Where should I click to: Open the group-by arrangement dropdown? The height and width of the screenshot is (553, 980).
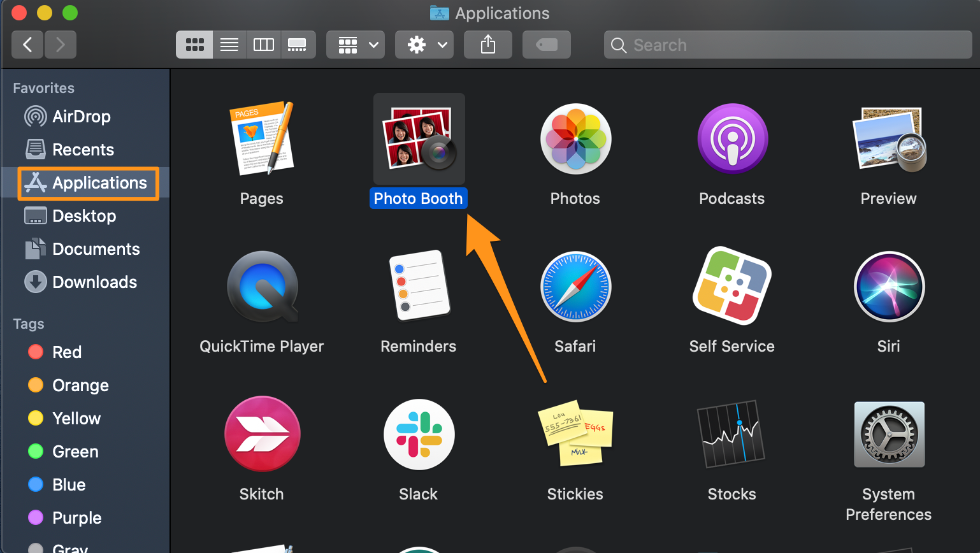pos(356,45)
